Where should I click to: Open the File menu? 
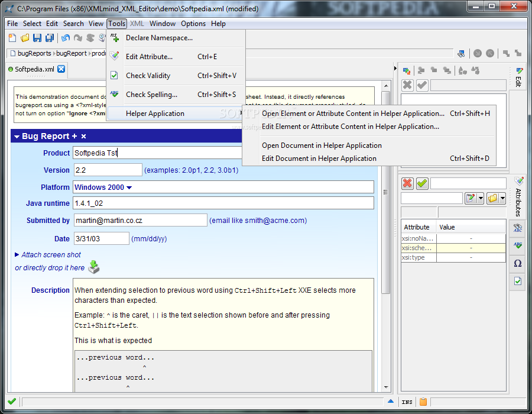coord(12,24)
